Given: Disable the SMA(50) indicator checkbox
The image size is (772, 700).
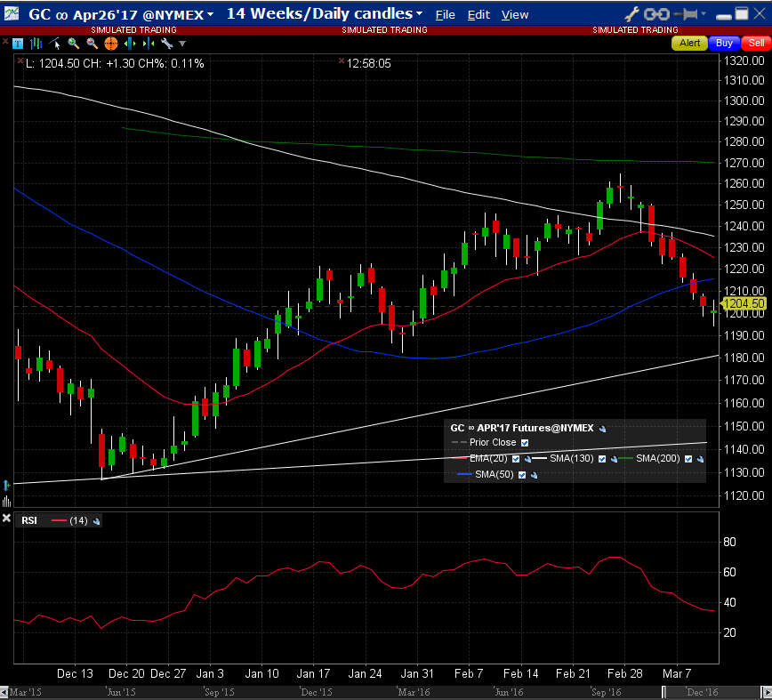Looking at the screenshot, I should coord(521,475).
